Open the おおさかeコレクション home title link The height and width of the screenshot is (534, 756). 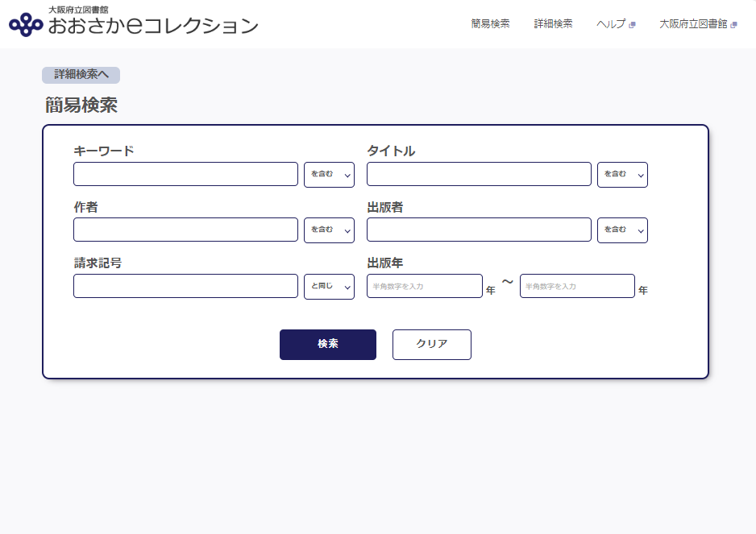(153, 26)
